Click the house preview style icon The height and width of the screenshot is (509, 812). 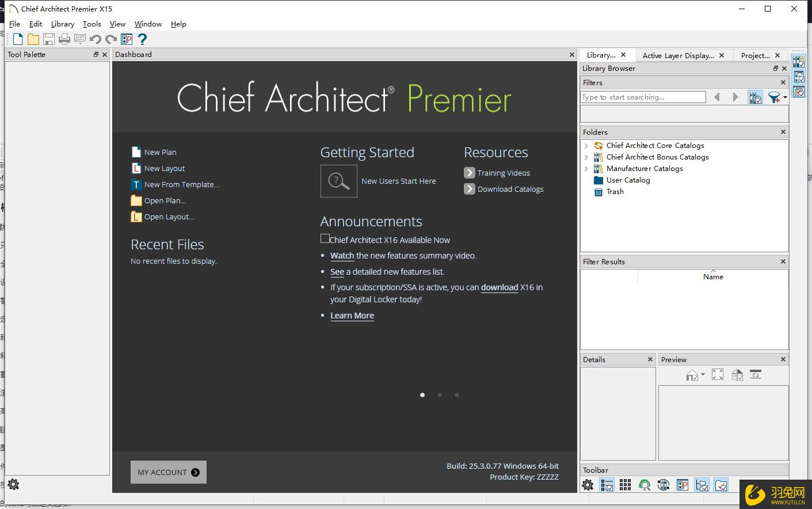(692, 375)
